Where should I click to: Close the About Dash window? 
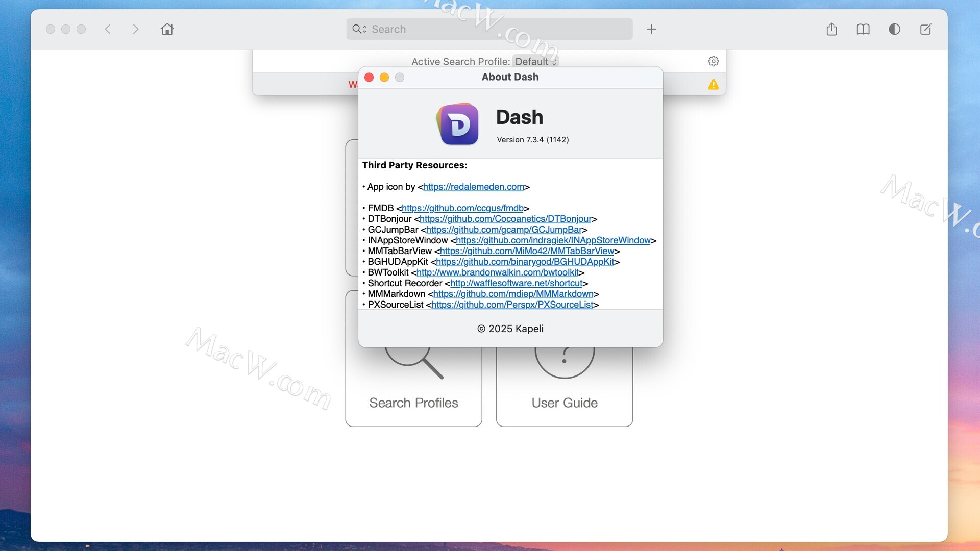pyautogui.click(x=369, y=77)
